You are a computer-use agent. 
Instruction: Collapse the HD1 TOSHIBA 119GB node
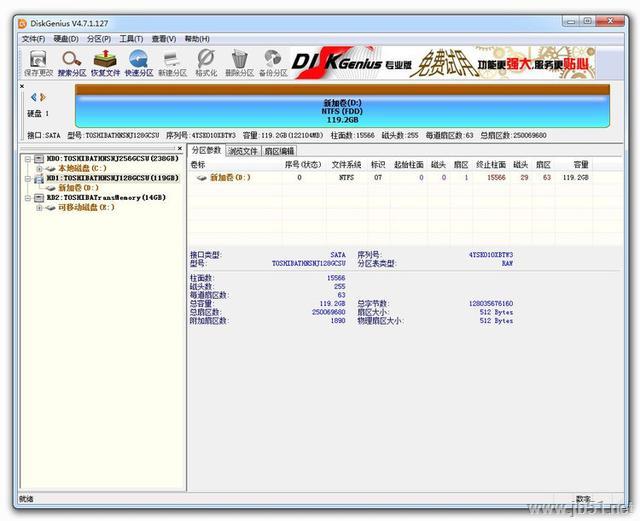[x=28, y=178]
